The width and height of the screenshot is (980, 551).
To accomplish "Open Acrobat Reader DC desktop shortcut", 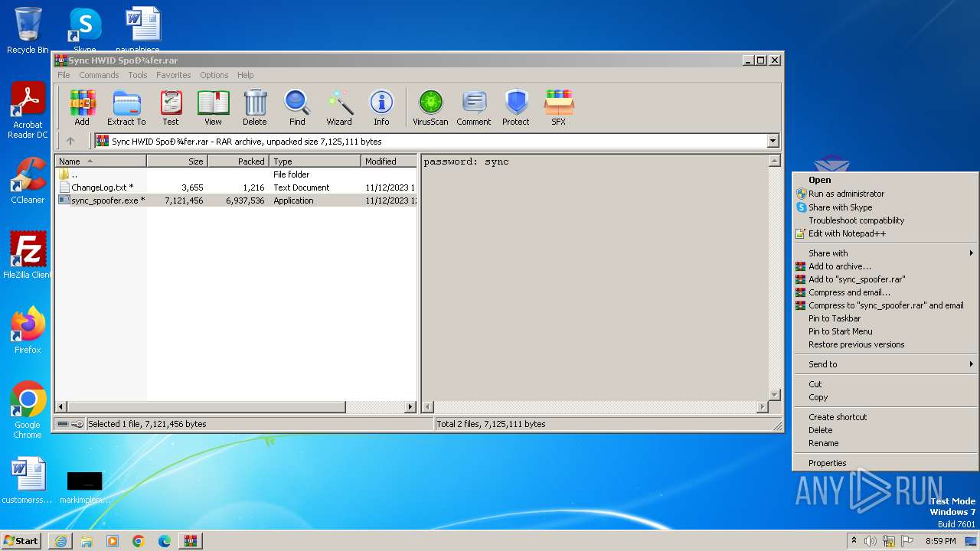I will click(x=28, y=111).
